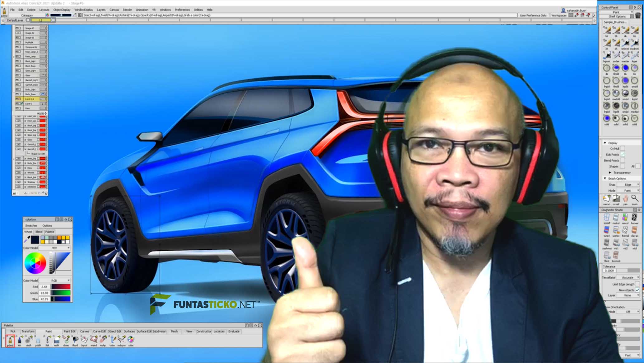The height and width of the screenshot is (363, 644).
Task: Switch to the Curves palette tab
Action: click(84, 331)
